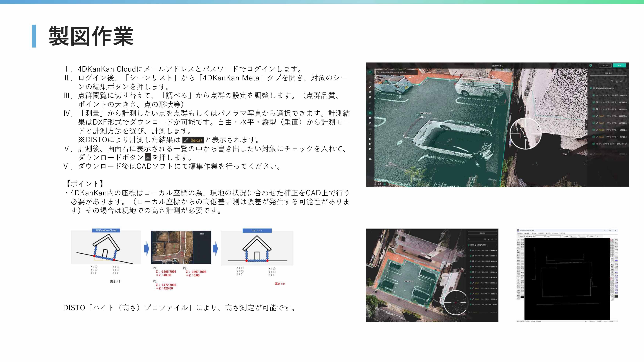Toggle the select-all checkbox above measurement list
Image resolution: width=644 pixels, height=362 pixels.
point(591,81)
